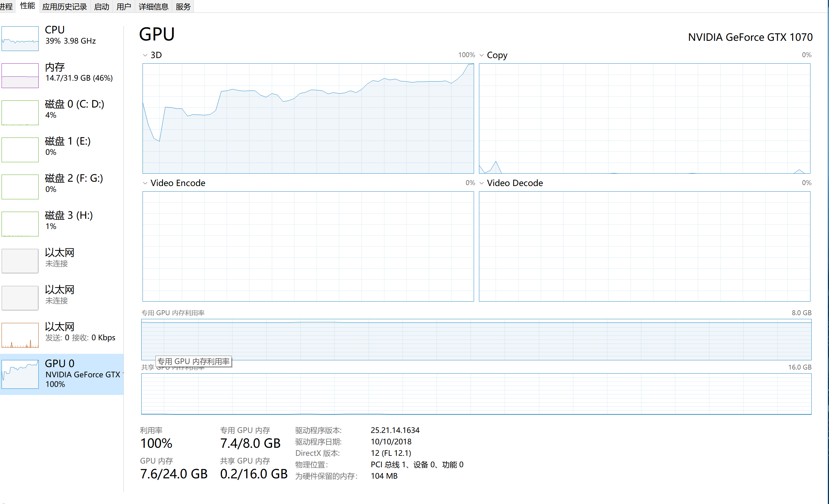Viewport: 829px width, 504px height.
Task: Click the 利用率 100% value
Action: pyautogui.click(x=156, y=443)
